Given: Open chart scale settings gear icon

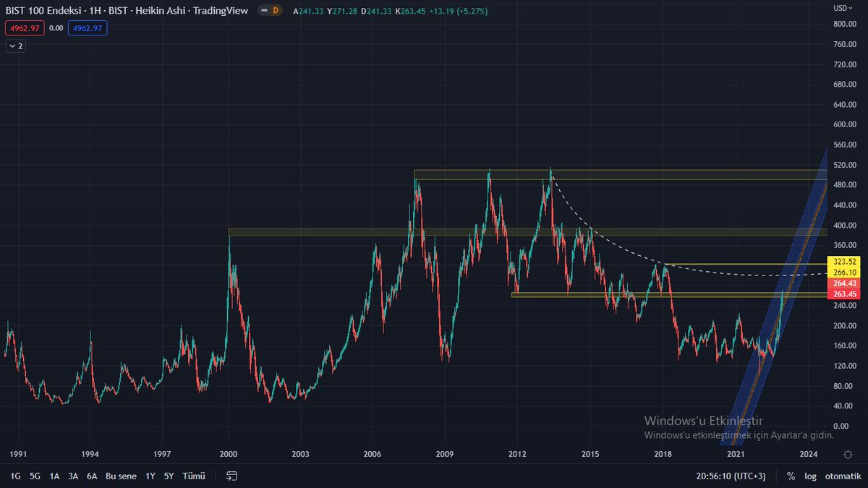Looking at the screenshot, I should coord(848,454).
